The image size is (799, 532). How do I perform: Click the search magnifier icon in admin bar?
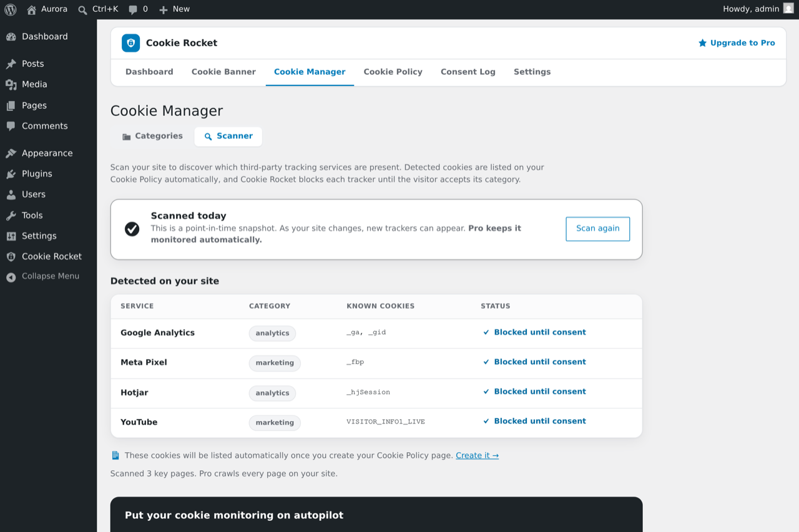click(82, 9)
